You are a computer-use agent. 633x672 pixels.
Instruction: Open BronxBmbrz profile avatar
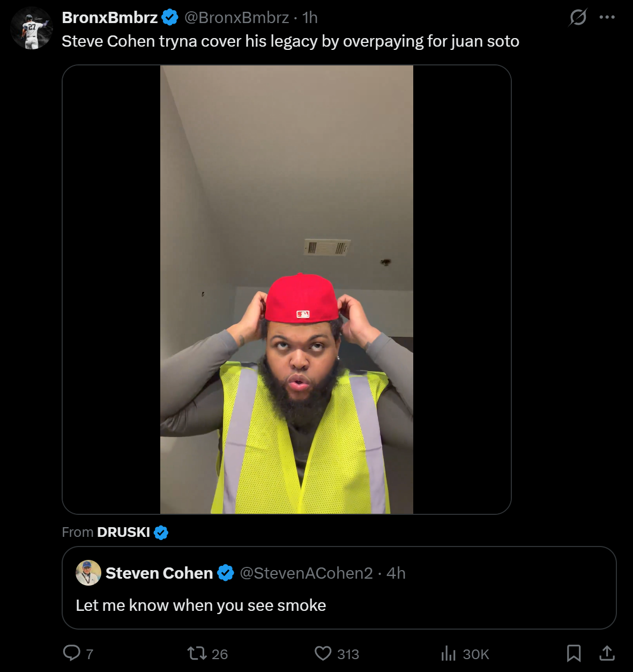(31, 29)
